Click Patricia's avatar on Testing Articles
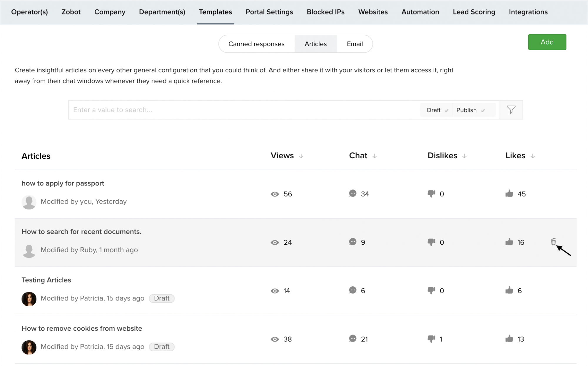The width and height of the screenshot is (588, 366). (x=29, y=299)
